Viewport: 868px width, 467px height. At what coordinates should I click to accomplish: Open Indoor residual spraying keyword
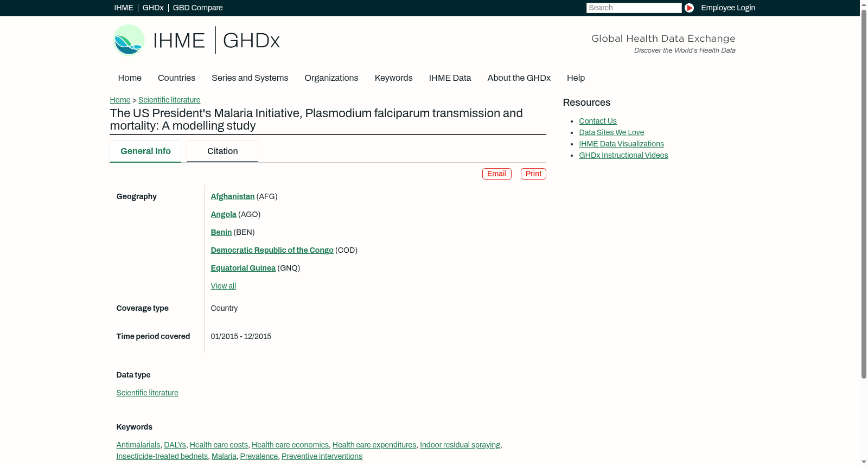(x=460, y=445)
